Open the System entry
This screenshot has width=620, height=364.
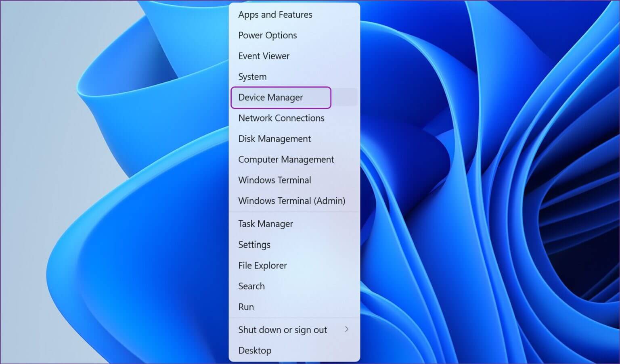(294, 76)
